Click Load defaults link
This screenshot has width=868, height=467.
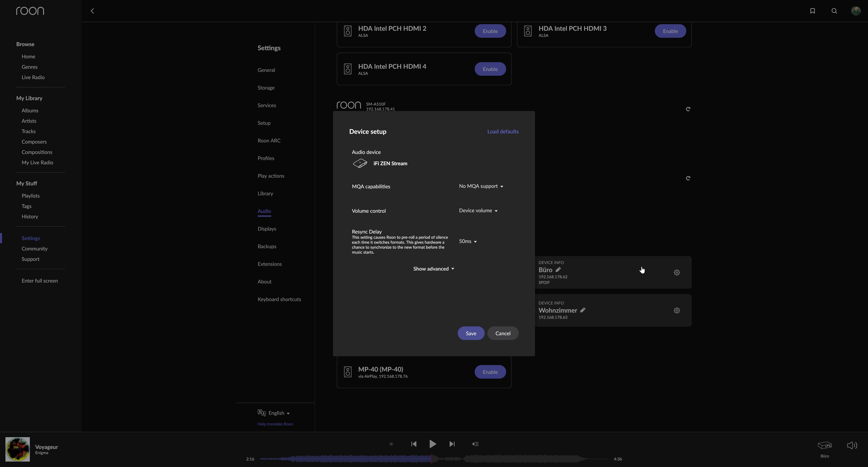(503, 131)
